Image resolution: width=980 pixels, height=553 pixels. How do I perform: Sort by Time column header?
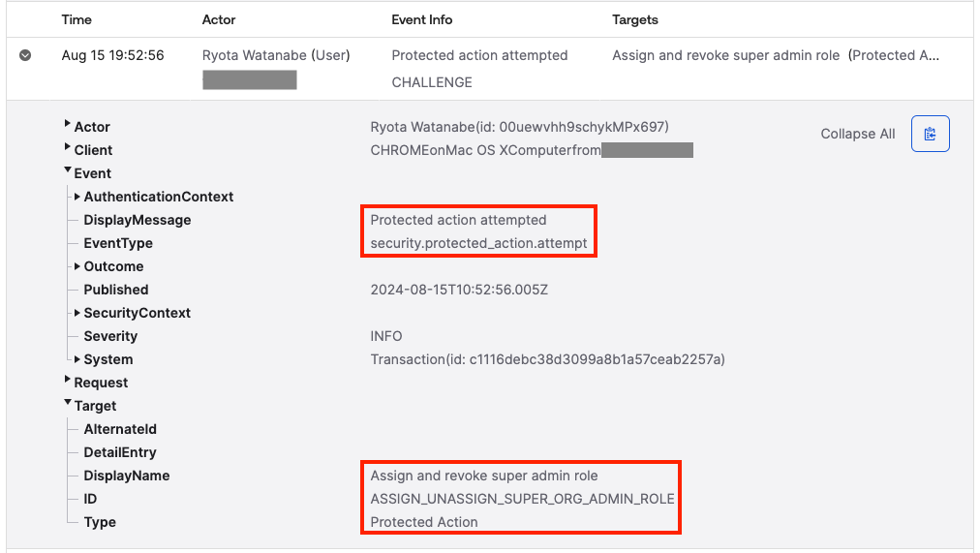tap(76, 19)
